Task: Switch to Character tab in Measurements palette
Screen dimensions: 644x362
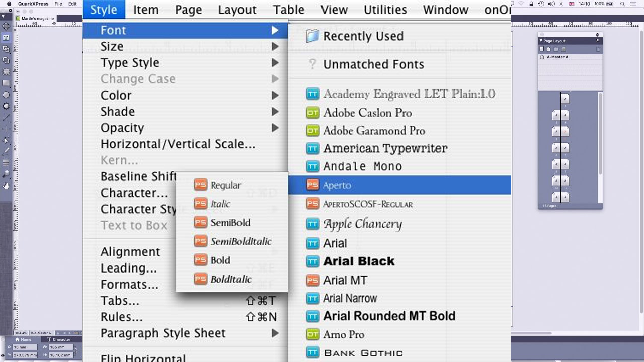Action: point(59,339)
